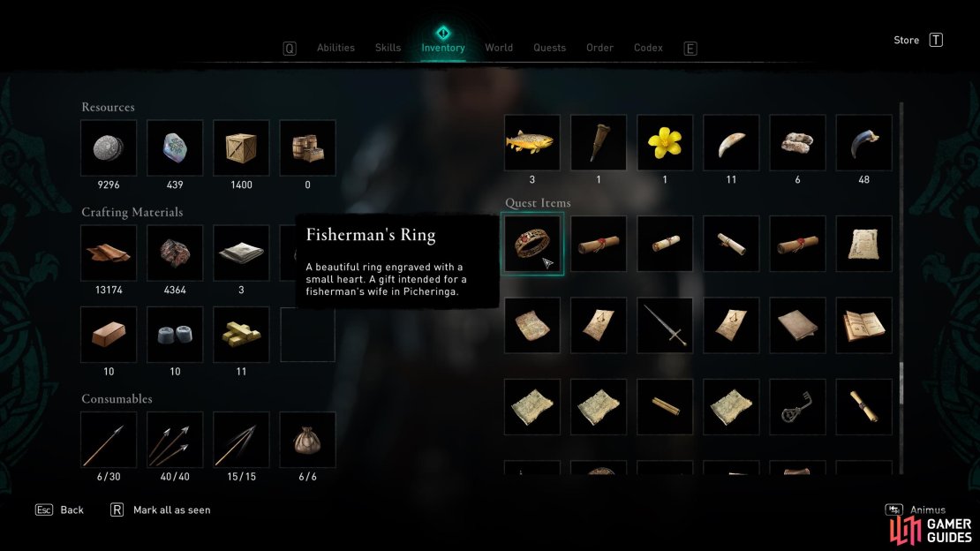
Task: Click the blue curved claw item
Action: tap(863, 142)
